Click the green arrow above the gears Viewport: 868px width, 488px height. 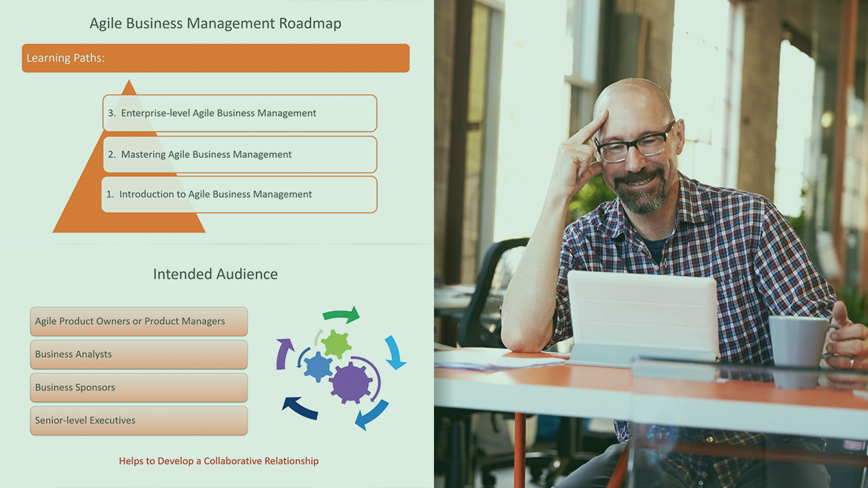coord(341,315)
